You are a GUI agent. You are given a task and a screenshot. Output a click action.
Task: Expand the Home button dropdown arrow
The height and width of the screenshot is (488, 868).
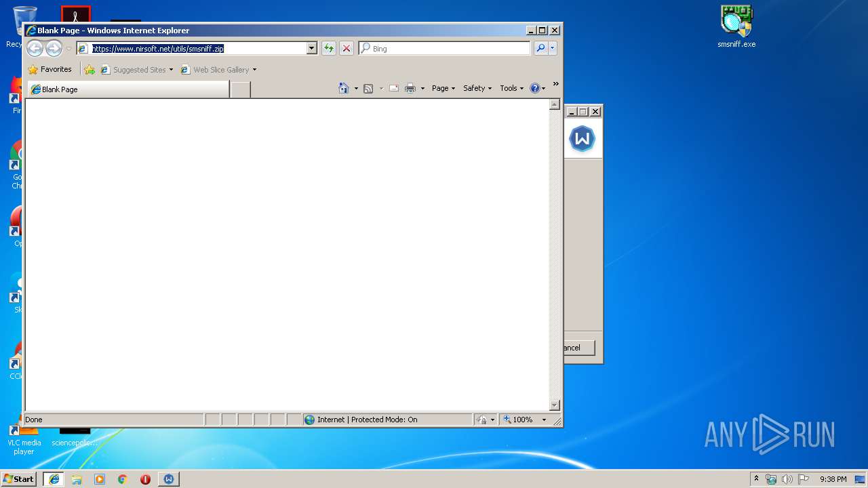click(x=356, y=88)
